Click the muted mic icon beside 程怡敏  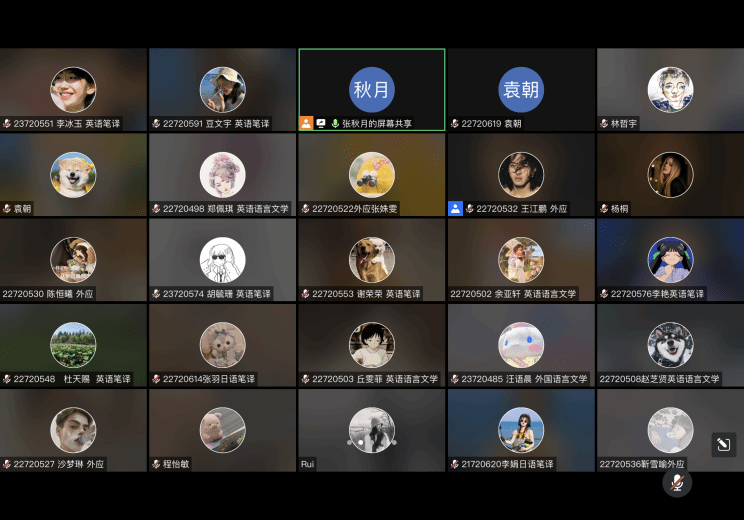point(156,464)
